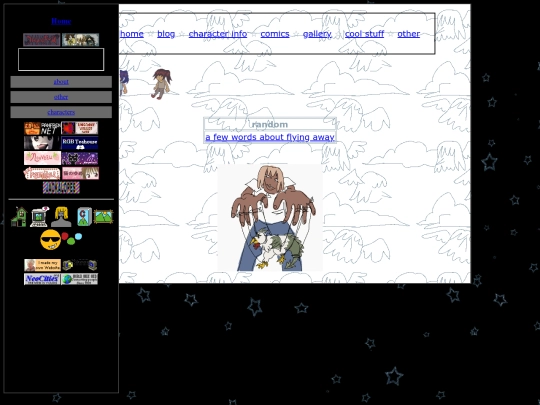Go to 'home' in top navigation
Screen dimensions: 540x405
(132, 34)
